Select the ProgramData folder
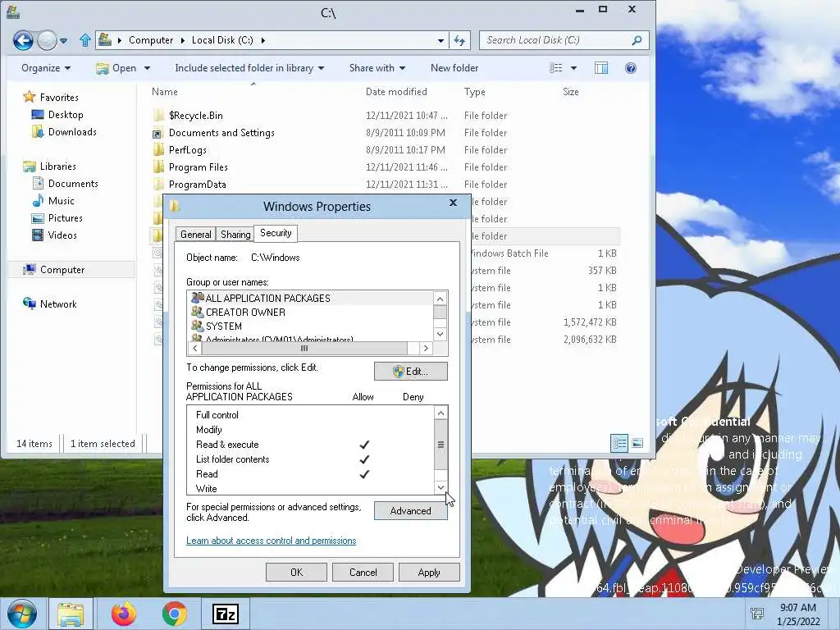Image resolution: width=840 pixels, height=630 pixels. (x=197, y=185)
